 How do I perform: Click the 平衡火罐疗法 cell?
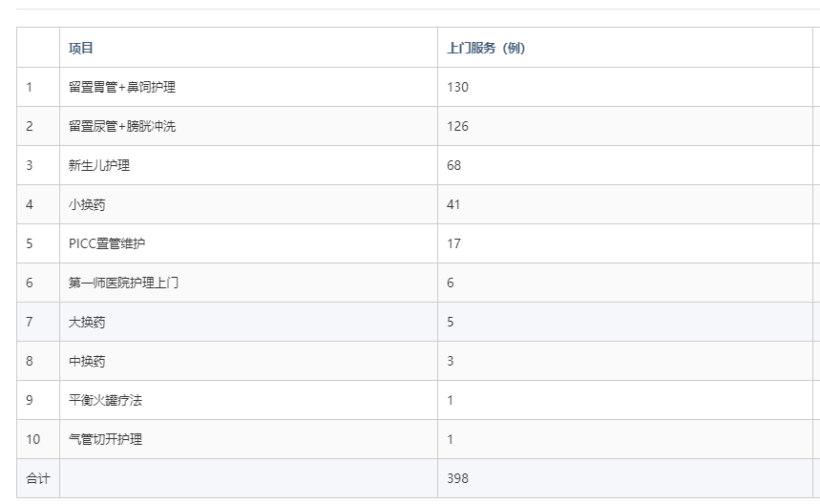pyautogui.click(x=105, y=400)
